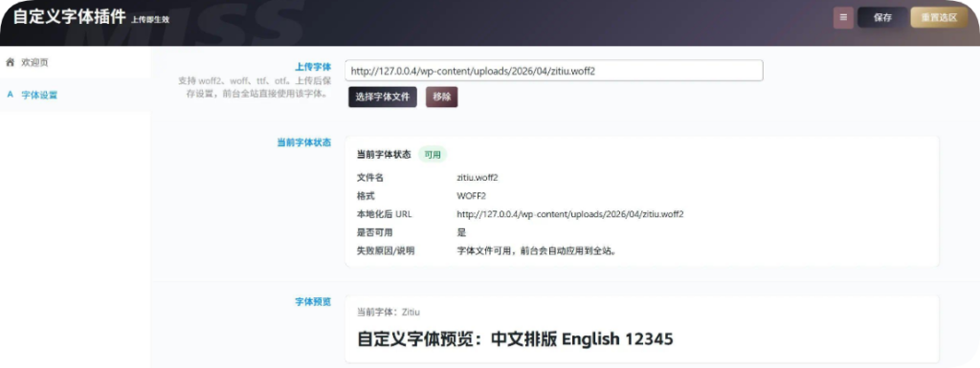Click the 本地化后 URL row label
The image size is (980, 368).
coord(385,214)
